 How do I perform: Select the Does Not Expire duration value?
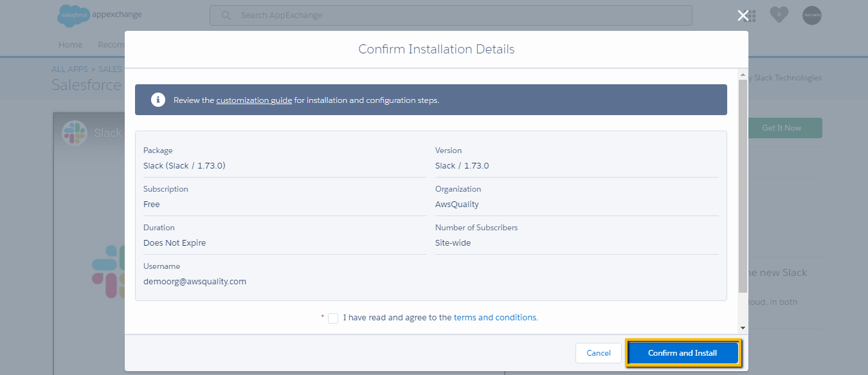(x=175, y=243)
